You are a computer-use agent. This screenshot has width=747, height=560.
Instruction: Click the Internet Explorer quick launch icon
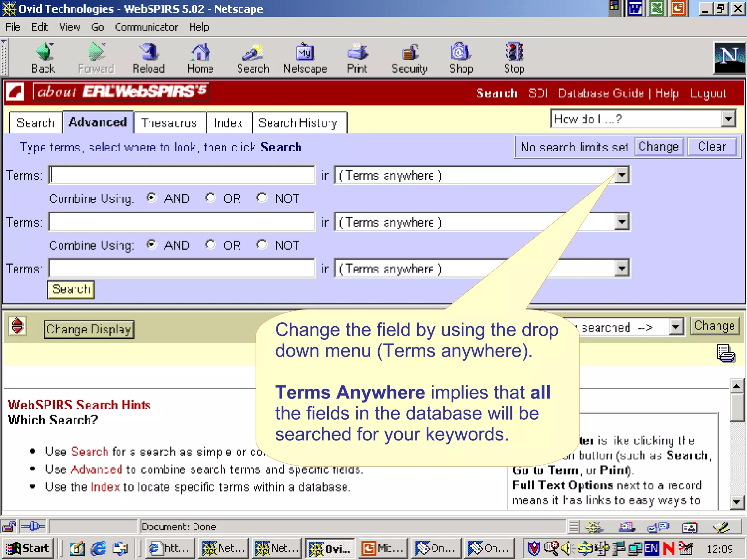98,548
